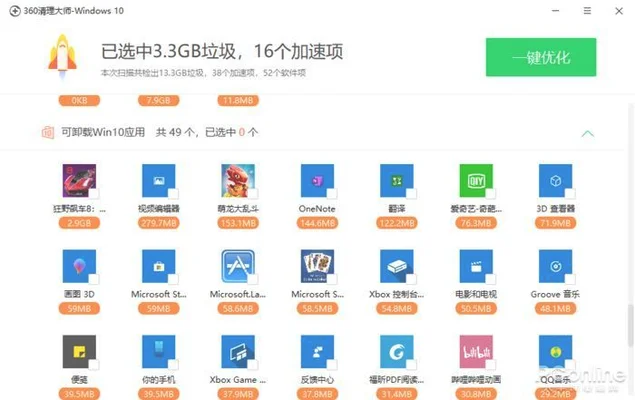Click the 爱奇艺 green app icon
This screenshot has width=635, height=400.
(x=476, y=181)
